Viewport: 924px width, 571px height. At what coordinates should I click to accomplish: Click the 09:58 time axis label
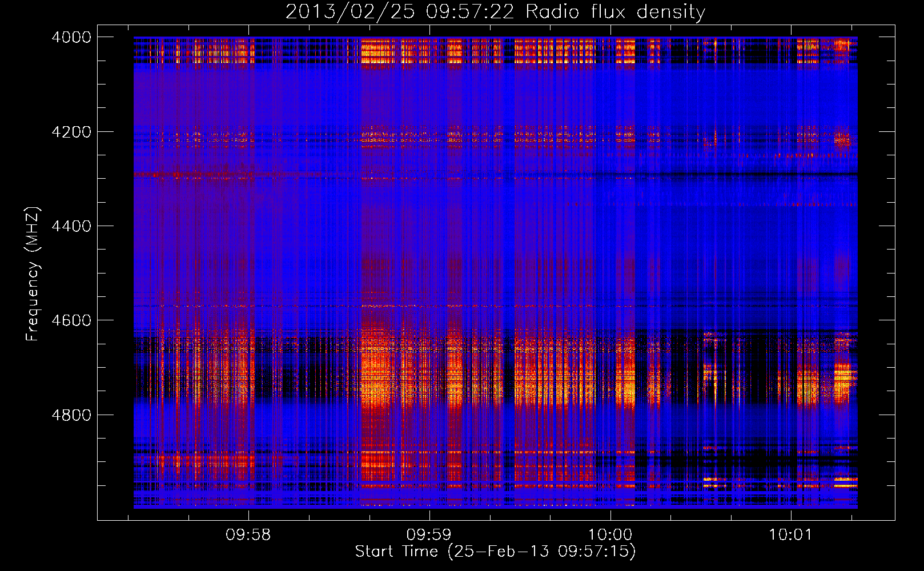point(248,535)
